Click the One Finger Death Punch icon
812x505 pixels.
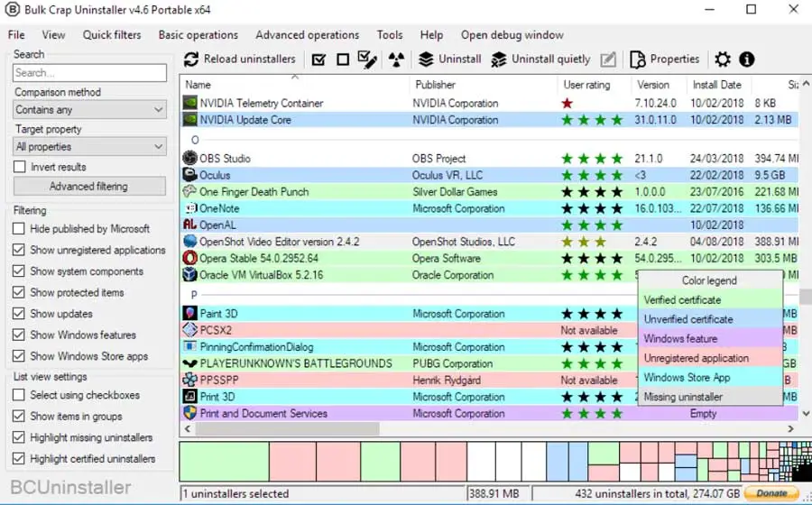190,191
